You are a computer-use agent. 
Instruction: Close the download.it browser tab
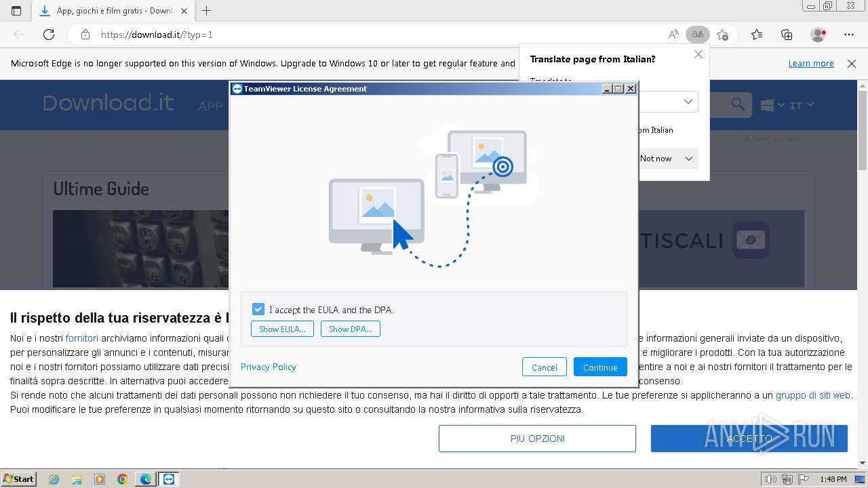184,11
